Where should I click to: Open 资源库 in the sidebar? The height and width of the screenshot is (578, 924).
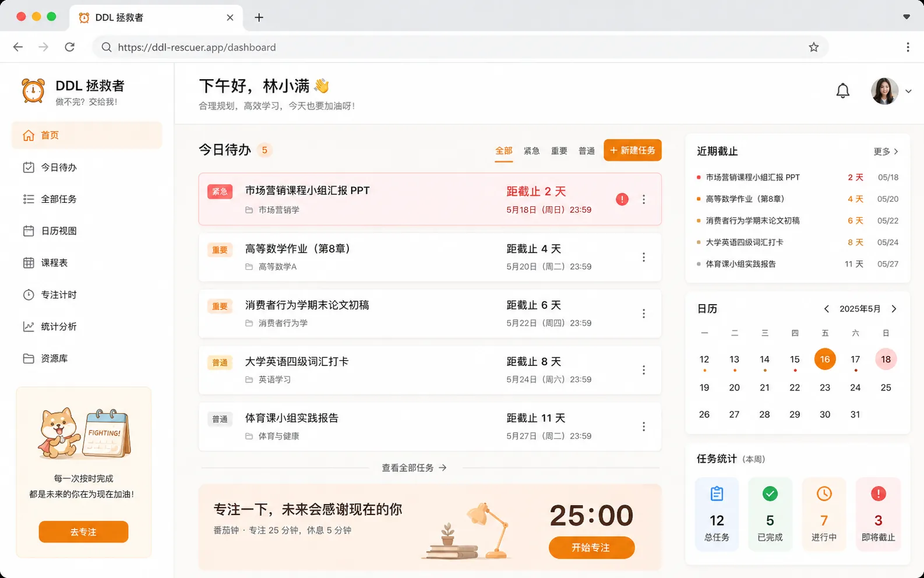87,358
